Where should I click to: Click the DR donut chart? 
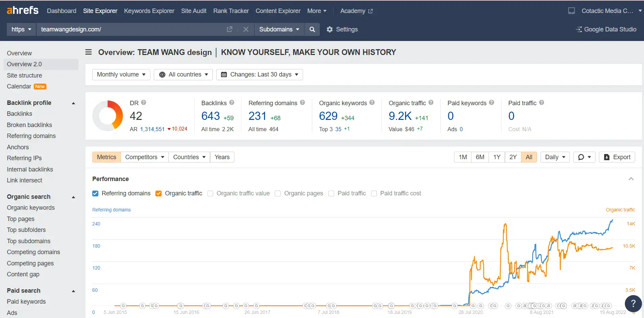coord(108,116)
